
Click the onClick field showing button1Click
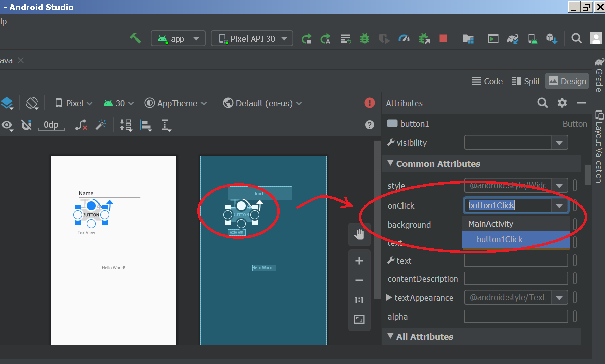(x=507, y=205)
